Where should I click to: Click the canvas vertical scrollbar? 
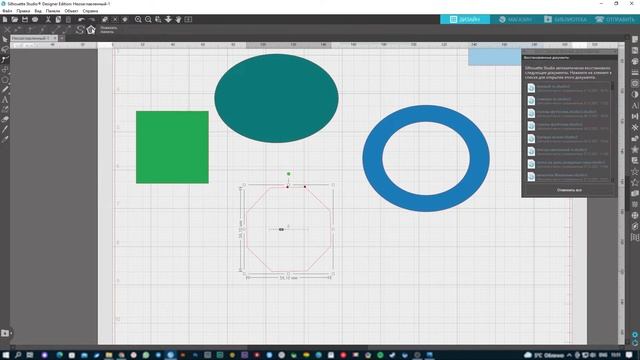click(x=627, y=192)
